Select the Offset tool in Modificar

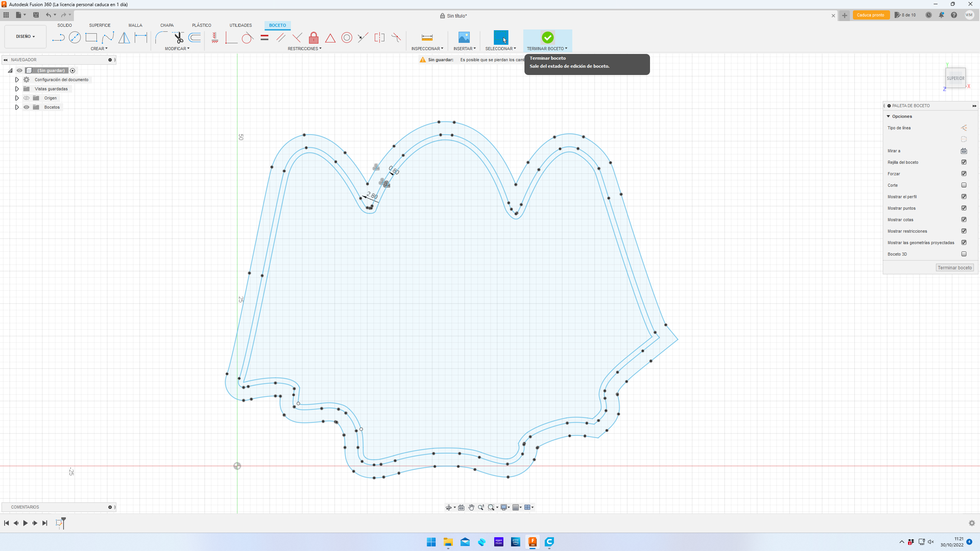[x=195, y=37]
